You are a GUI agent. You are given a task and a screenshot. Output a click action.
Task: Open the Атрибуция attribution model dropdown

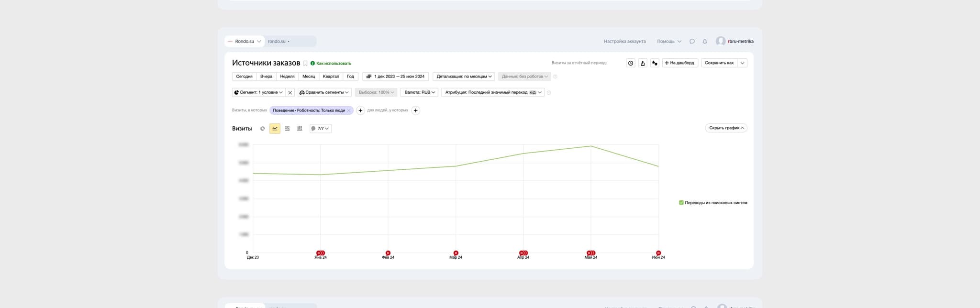coord(493,92)
